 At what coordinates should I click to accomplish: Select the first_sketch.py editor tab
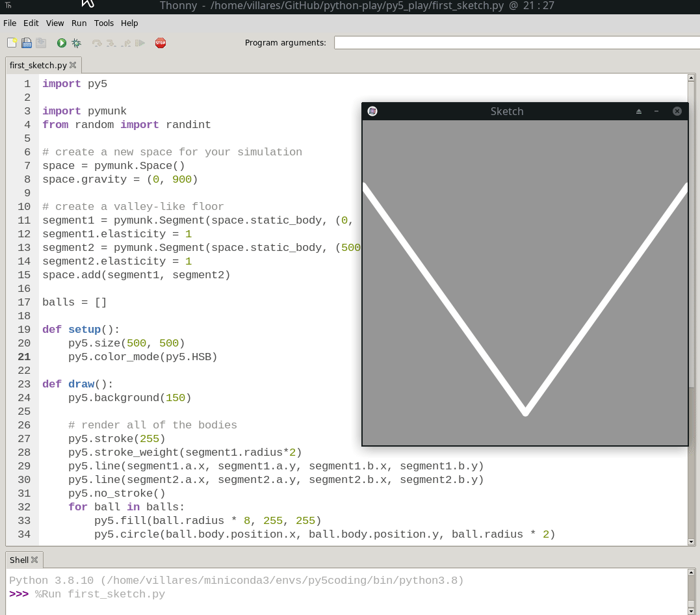[38, 65]
